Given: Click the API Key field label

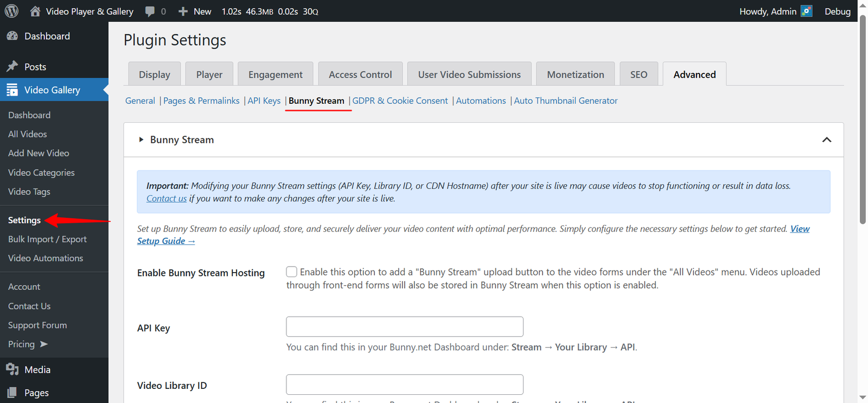Looking at the screenshot, I should pyautogui.click(x=154, y=328).
